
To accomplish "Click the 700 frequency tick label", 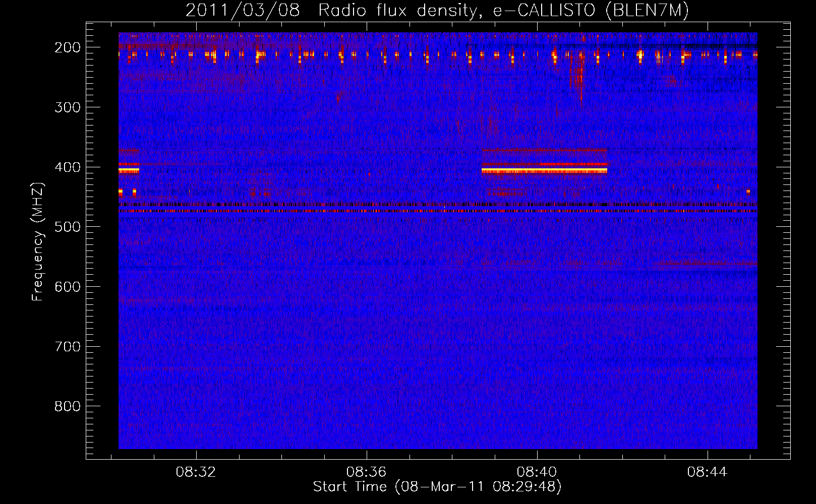I will click(x=67, y=347).
